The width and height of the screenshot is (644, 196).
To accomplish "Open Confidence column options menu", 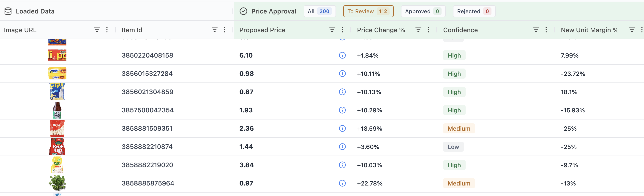I will pos(546,30).
